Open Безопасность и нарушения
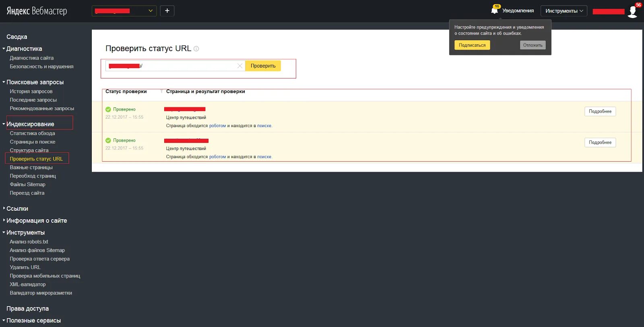 coord(41,66)
